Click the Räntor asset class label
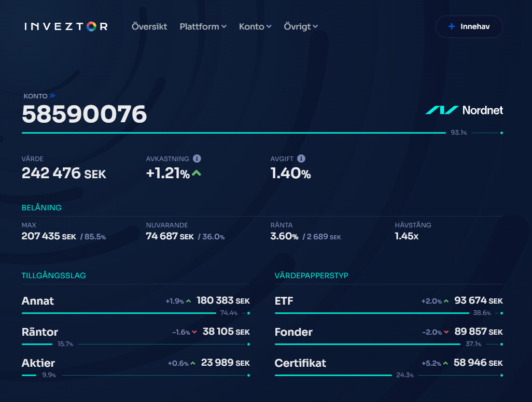532x402 pixels. pyautogui.click(x=40, y=332)
